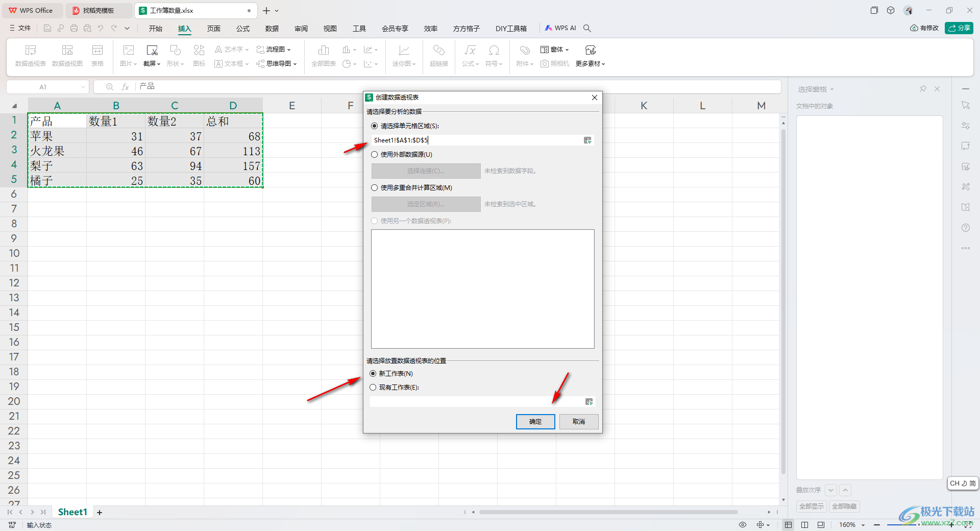Click the 数据透视表 (PivotTable) ribbon icon
This screenshot has width=980, height=531.
click(31, 55)
